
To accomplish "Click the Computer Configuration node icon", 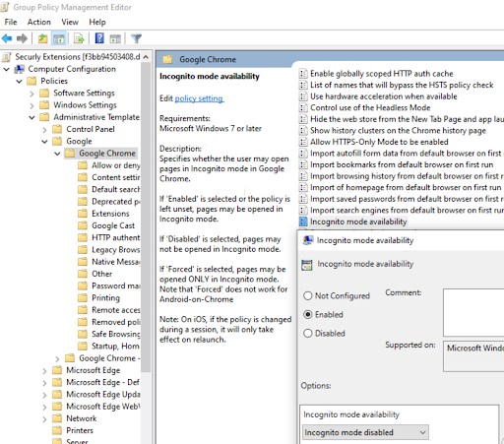I will pyautogui.click(x=20, y=69).
